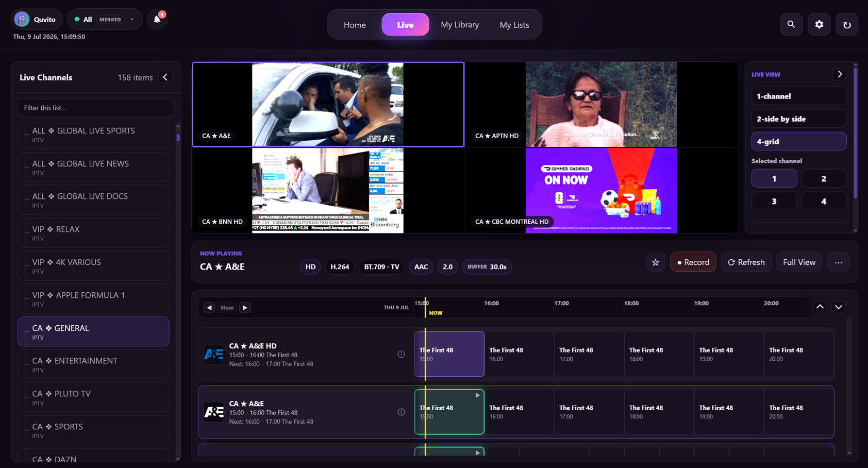The height and width of the screenshot is (468, 868).
Task: Click the BUFFER 30.0s badge
Action: [487, 267]
